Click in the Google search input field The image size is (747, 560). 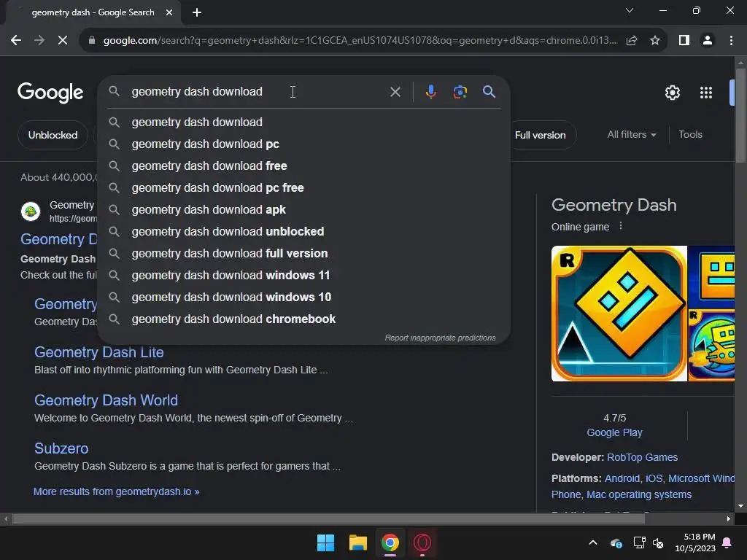tap(258, 91)
